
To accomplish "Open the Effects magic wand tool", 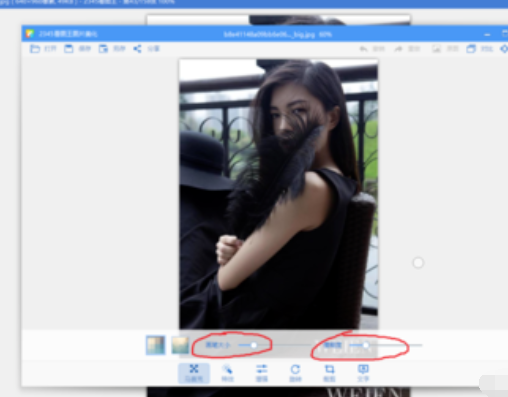I will (228, 373).
